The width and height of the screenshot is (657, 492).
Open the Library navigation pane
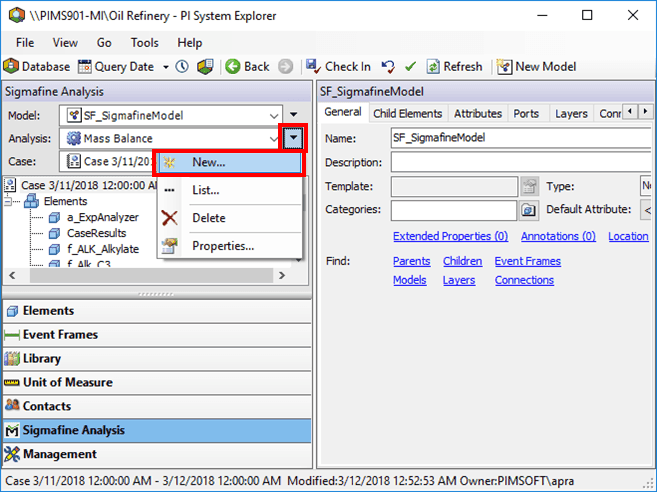(x=157, y=359)
